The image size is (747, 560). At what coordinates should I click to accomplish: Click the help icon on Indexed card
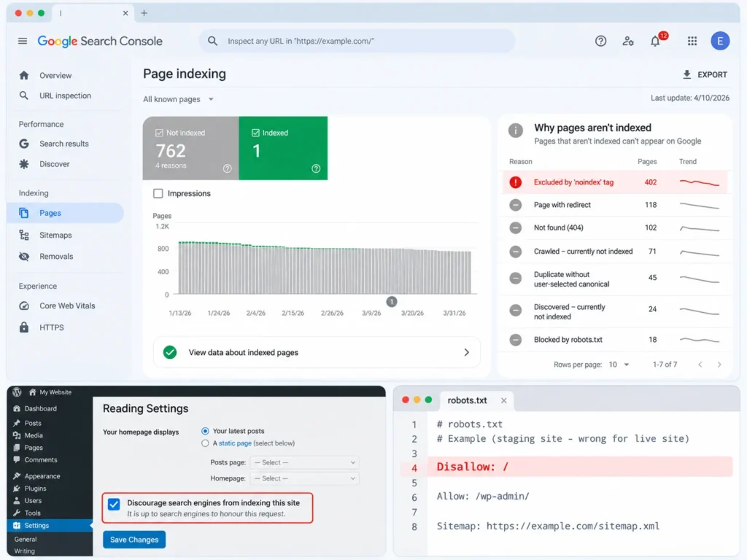pos(316,168)
